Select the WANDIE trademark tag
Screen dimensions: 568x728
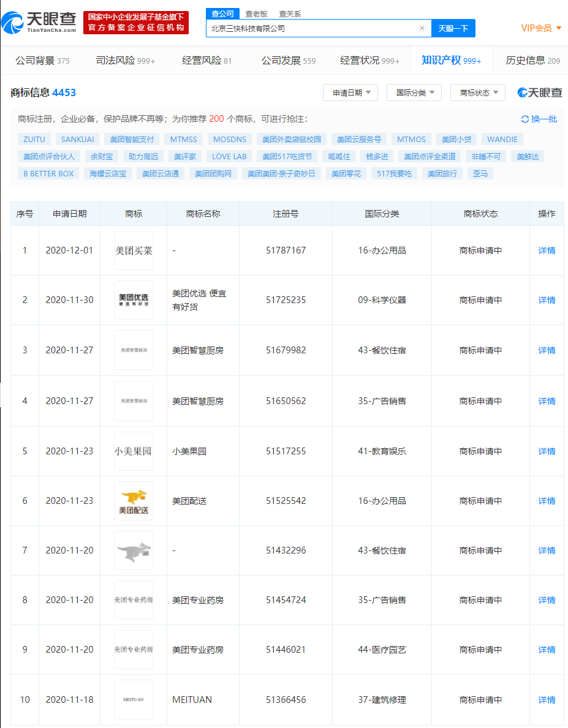click(x=502, y=139)
